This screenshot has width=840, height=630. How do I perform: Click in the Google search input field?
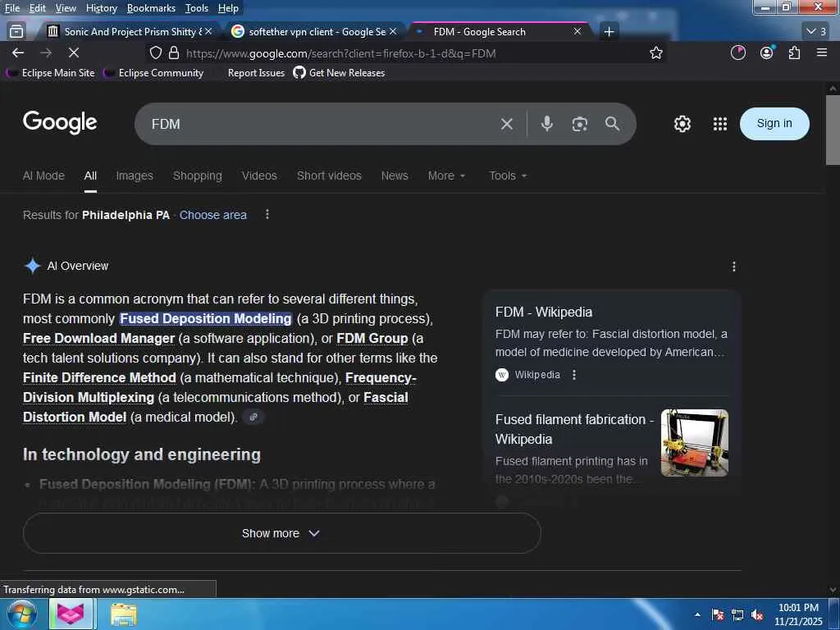coord(322,124)
